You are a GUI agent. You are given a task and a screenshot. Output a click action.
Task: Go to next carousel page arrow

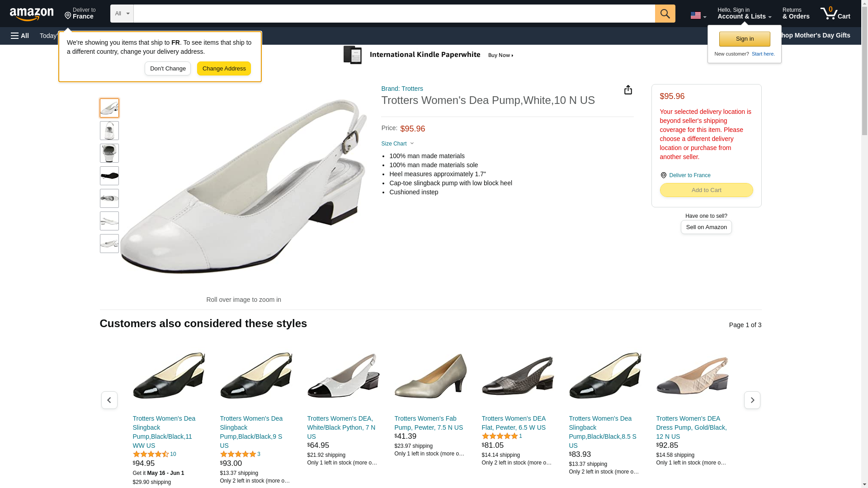click(x=752, y=400)
